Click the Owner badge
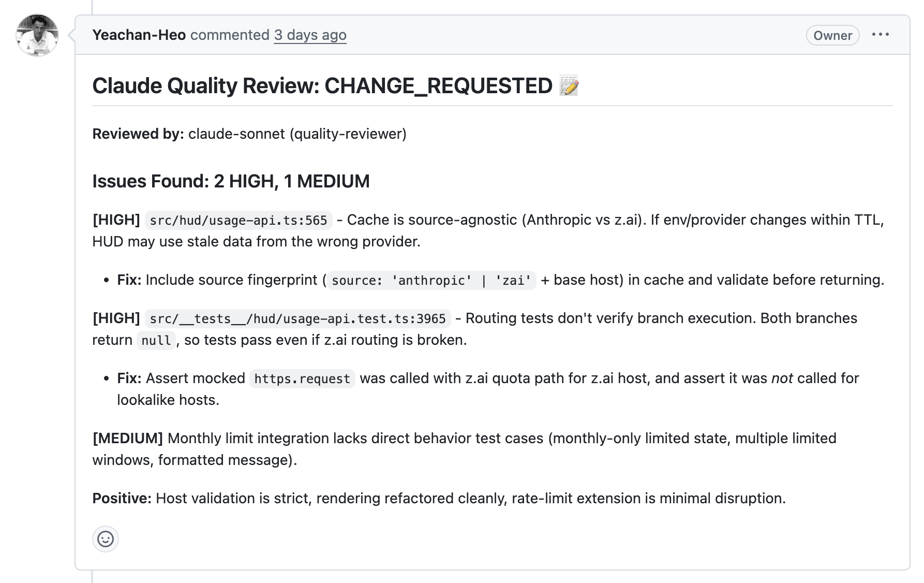 (x=832, y=35)
